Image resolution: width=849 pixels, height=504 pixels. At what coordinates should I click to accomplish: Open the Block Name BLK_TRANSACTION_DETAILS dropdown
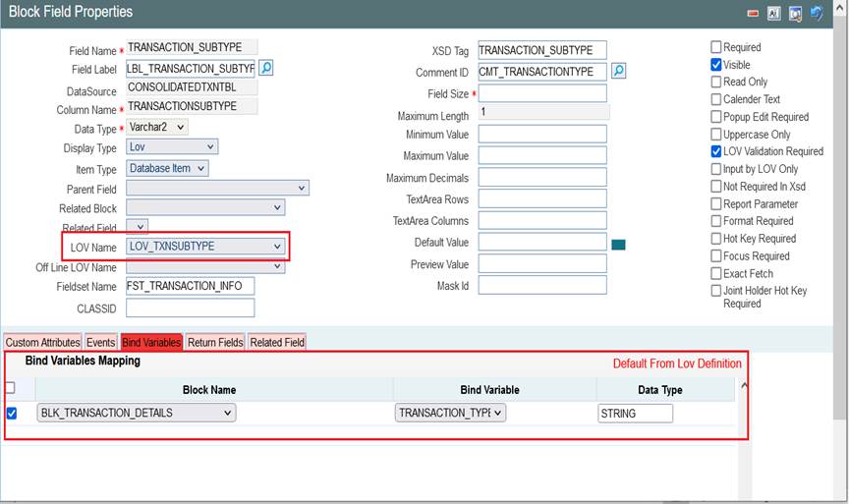[x=137, y=413]
